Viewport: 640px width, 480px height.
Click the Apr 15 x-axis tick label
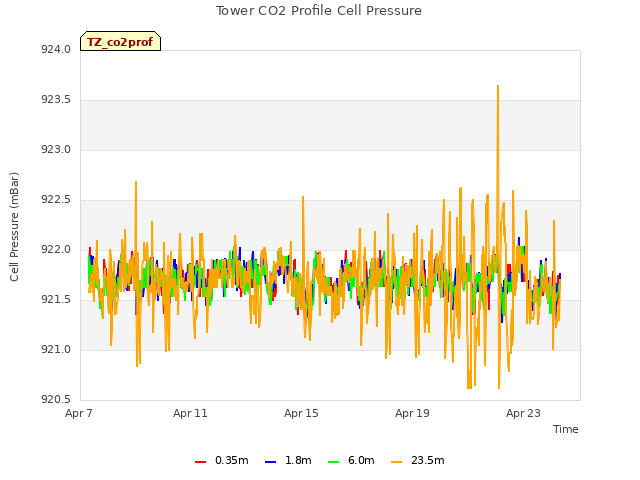pos(301,413)
